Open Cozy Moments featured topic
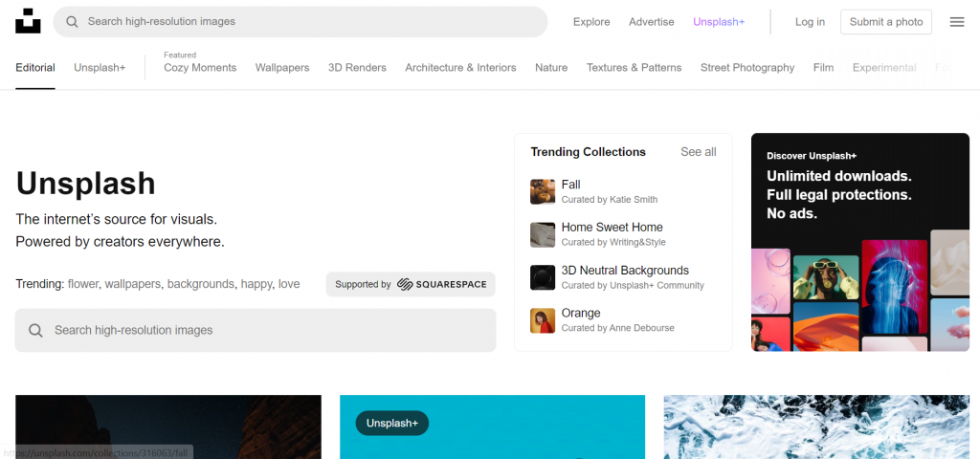The image size is (980, 459). [200, 68]
